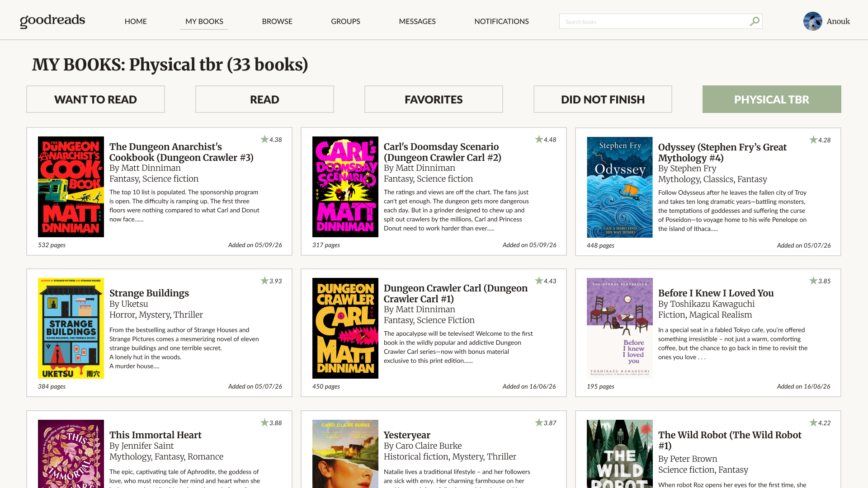The width and height of the screenshot is (868, 488).
Task: Click rating star for Carl's Doomsday Scenario
Action: tap(539, 139)
